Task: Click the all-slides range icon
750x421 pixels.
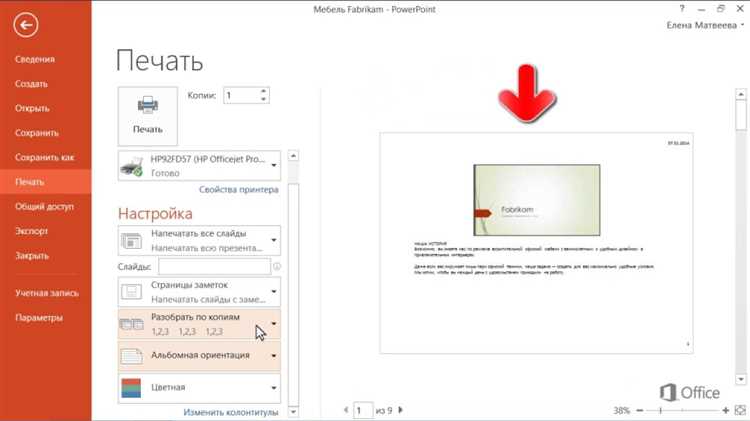Action: tap(132, 241)
